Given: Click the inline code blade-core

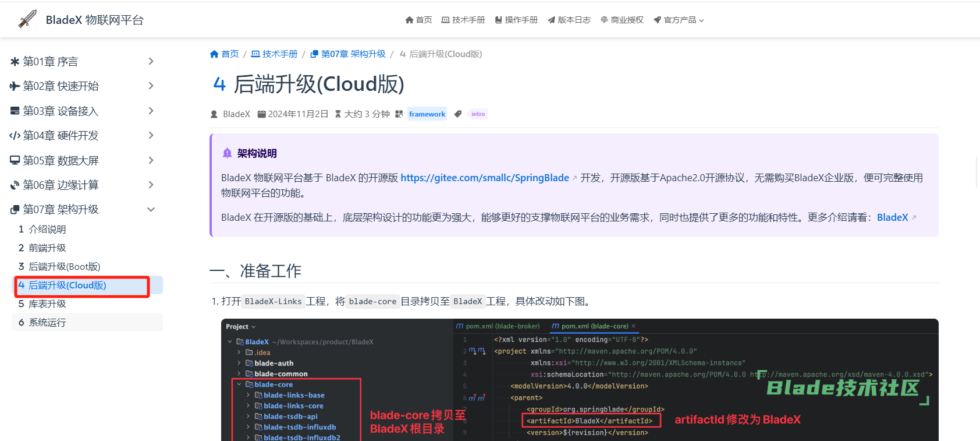Looking at the screenshot, I should click(x=372, y=301).
